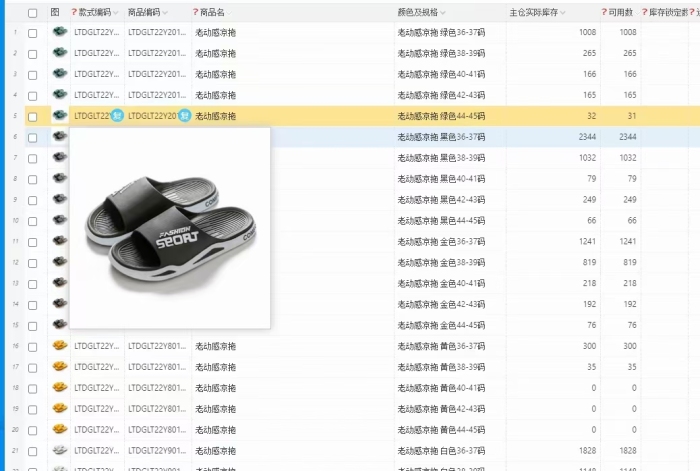Screen dimensions: 700x471
Task: Open the 主仓实际库存 column dropdown arrow
Action: tap(562, 13)
